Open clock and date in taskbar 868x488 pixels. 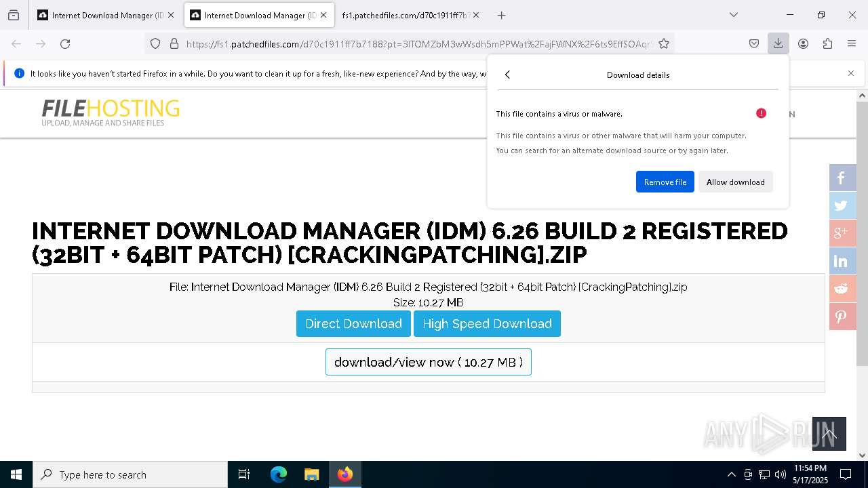point(810,474)
